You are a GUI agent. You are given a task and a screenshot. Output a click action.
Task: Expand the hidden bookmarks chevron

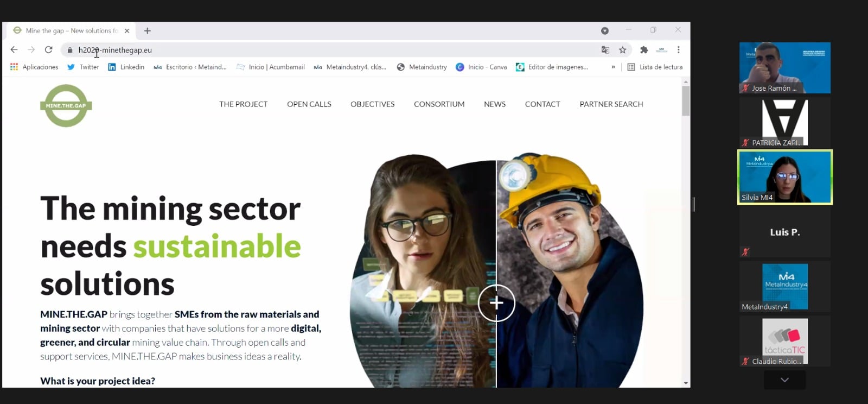[x=613, y=67]
